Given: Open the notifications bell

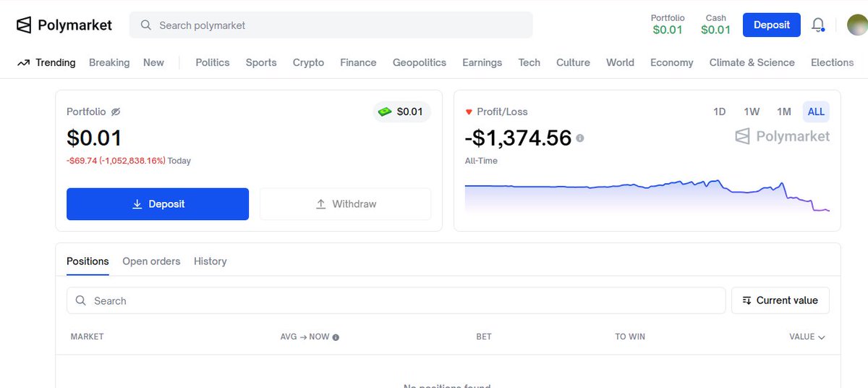Looking at the screenshot, I should point(818,25).
